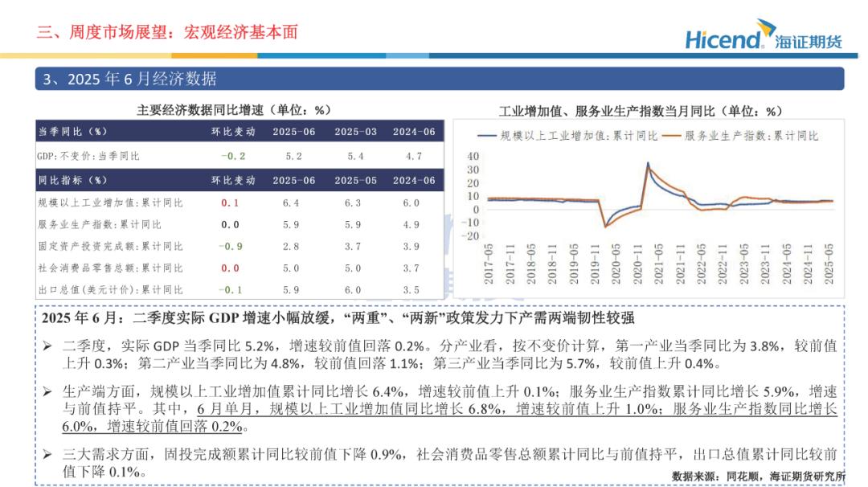Click the chart title 工业增加值、服务业生产指数当月同比

click(x=641, y=111)
